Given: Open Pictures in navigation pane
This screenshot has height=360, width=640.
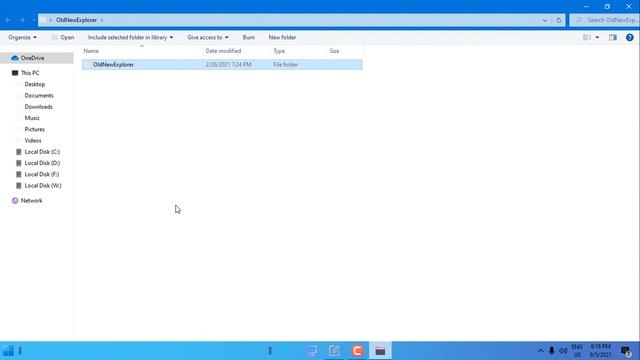Looking at the screenshot, I should (34, 129).
